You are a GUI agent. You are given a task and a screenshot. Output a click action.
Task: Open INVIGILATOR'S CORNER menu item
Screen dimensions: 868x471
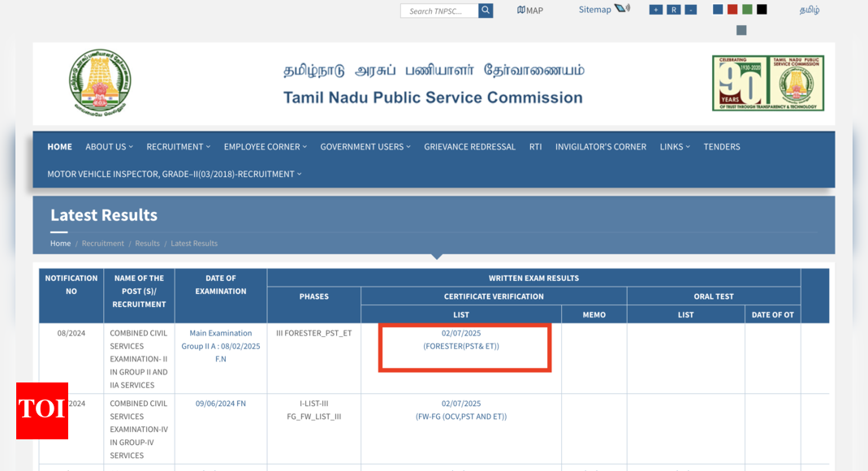(601, 147)
